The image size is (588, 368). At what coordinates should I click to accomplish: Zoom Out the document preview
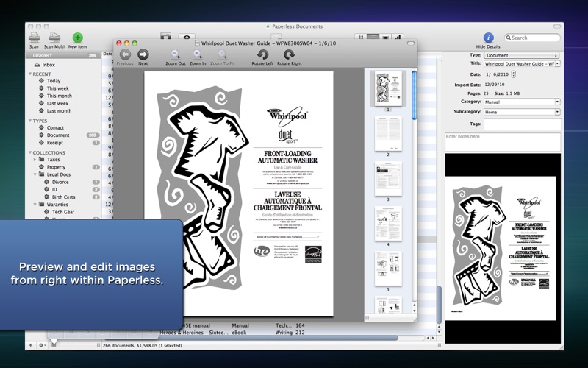click(176, 55)
